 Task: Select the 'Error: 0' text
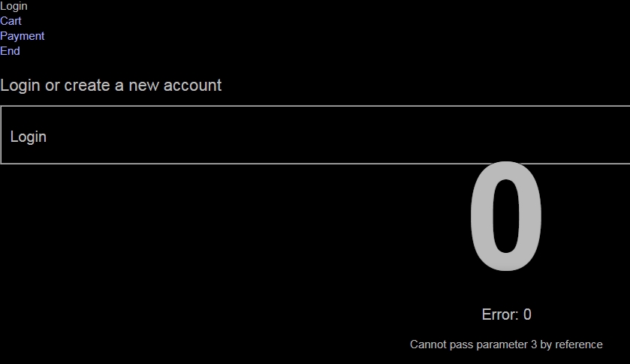point(506,314)
